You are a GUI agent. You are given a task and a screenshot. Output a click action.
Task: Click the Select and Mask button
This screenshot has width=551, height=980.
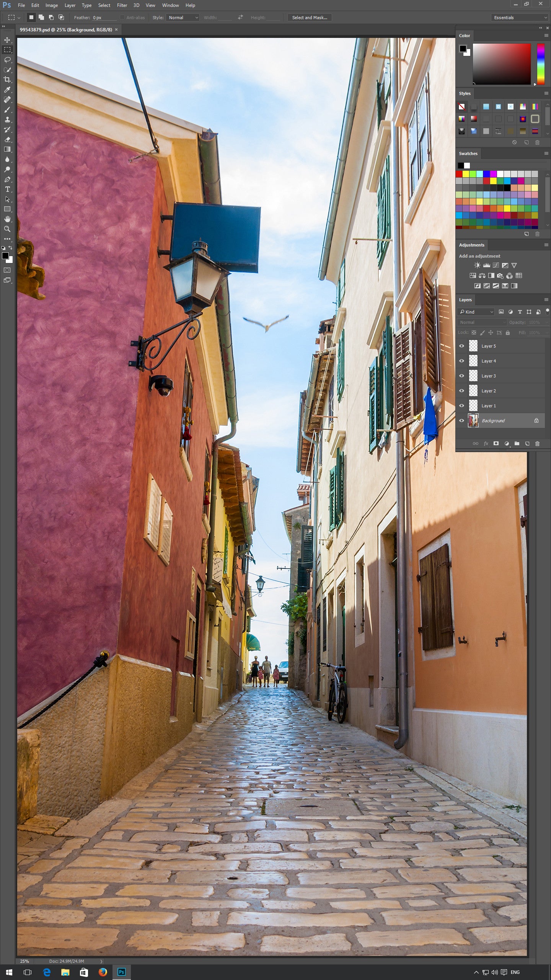click(310, 18)
